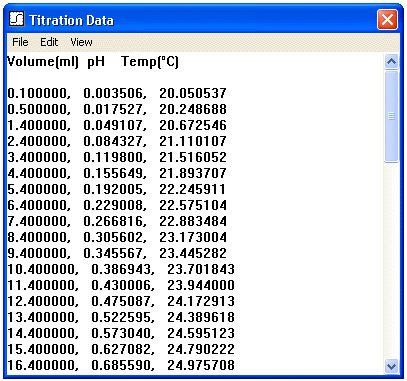The width and height of the screenshot is (407, 381).
Task: Open the Edit menu
Action: (x=49, y=42)
